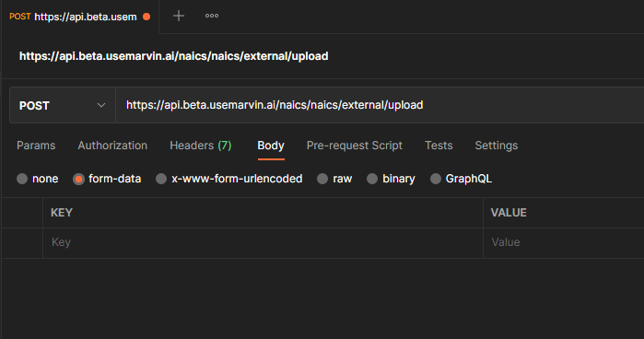Open the tab options ellipsis menu
The height and width of the screenshot is (339, 644).
(x=212, y=16)
